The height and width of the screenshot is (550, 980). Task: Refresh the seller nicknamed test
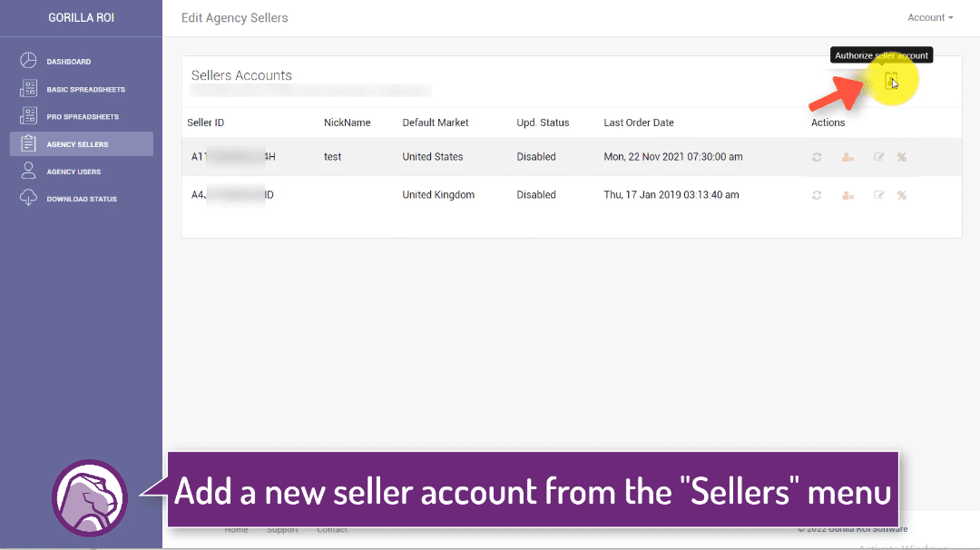(817, 157)
